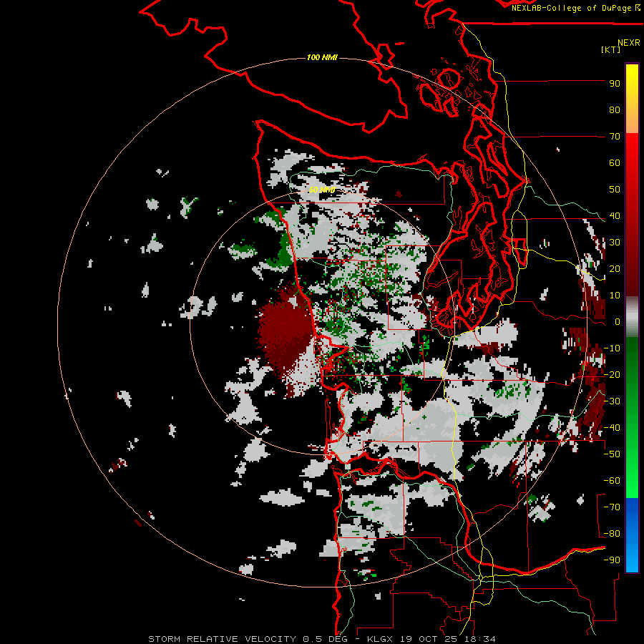Click the positive 30 scale label
The image size is (644, 644).
[615, 243]
